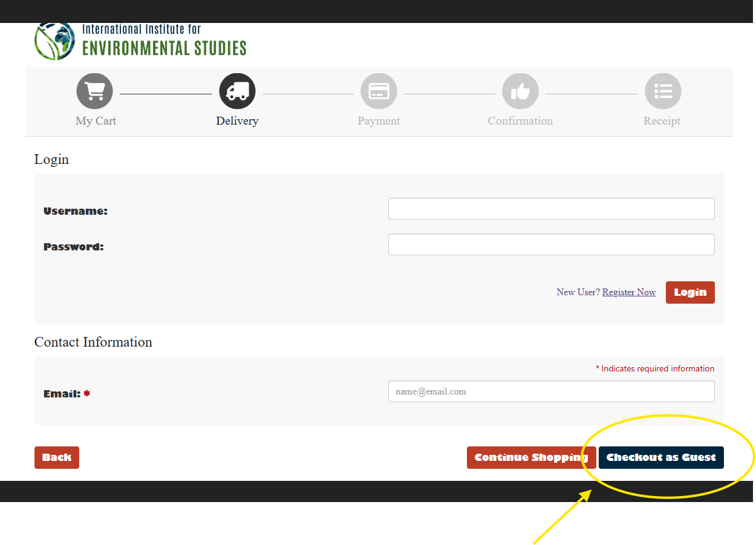Open the "Receipt" step label
The image size is (756, 545).
662,121
